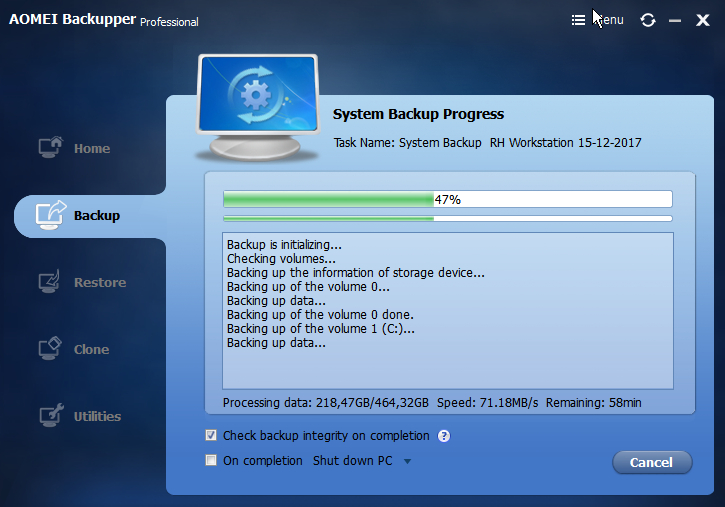Click the "Checking volumes..." log line
Viewport: 725px width, 507px height.
point(281,258)
